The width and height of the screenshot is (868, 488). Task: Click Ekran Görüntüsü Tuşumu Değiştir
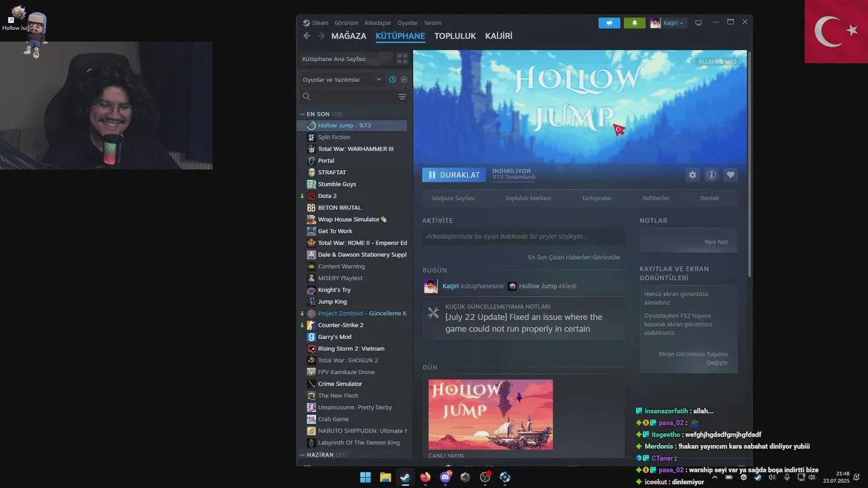click(x=693, y=358)
